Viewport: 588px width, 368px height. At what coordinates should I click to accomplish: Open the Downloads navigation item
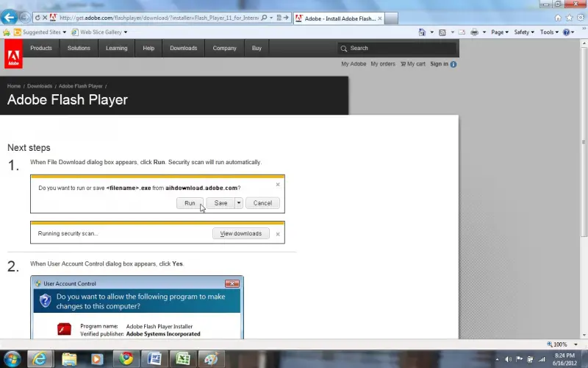coord(183,48)
